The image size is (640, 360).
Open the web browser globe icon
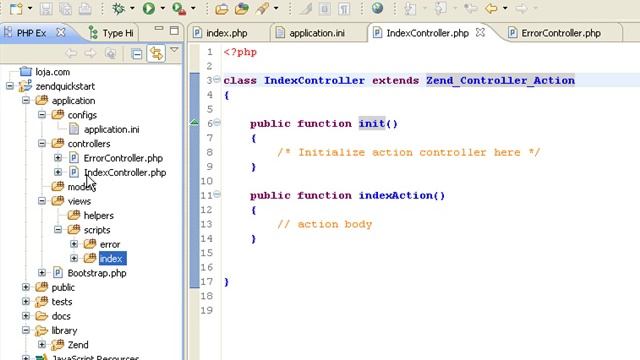click(377, 8)
